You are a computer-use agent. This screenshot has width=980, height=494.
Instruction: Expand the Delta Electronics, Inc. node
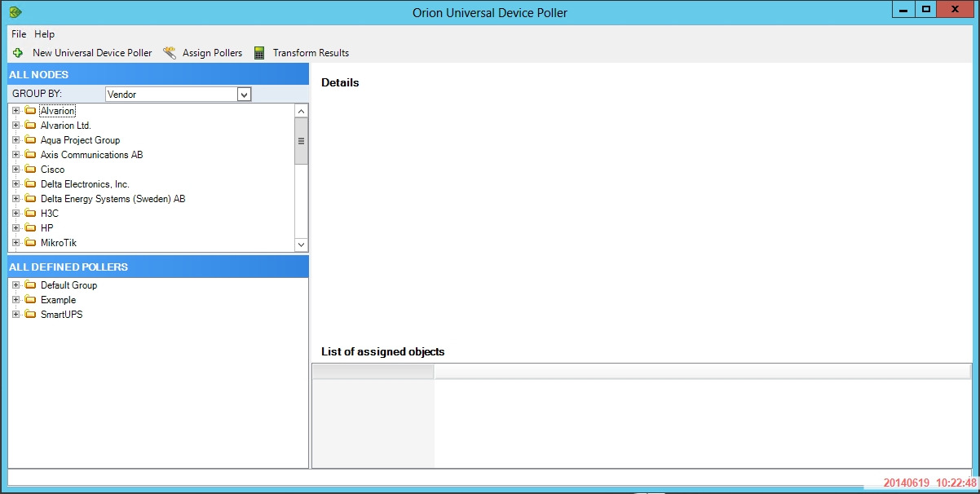click(x=15, y=184)
